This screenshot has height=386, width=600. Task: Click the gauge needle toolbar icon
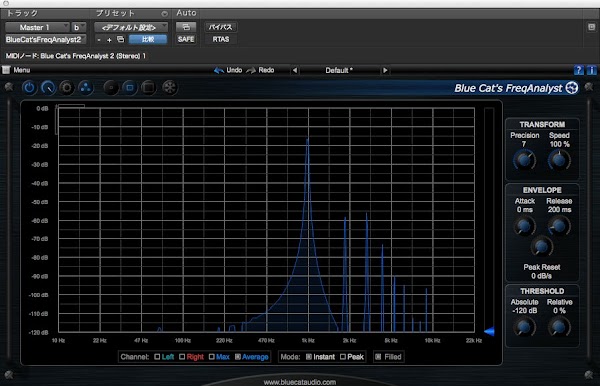pos(48,88)
